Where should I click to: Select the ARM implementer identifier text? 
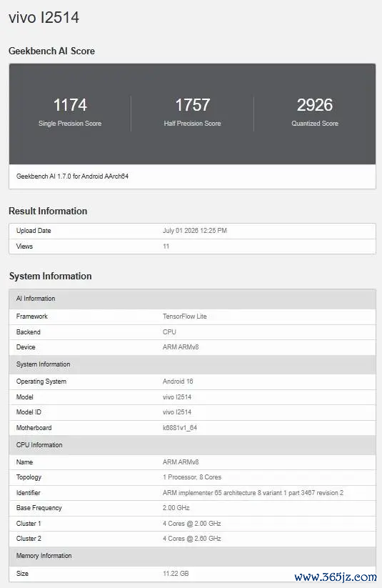pyautogui.click(x=253, y=493)
